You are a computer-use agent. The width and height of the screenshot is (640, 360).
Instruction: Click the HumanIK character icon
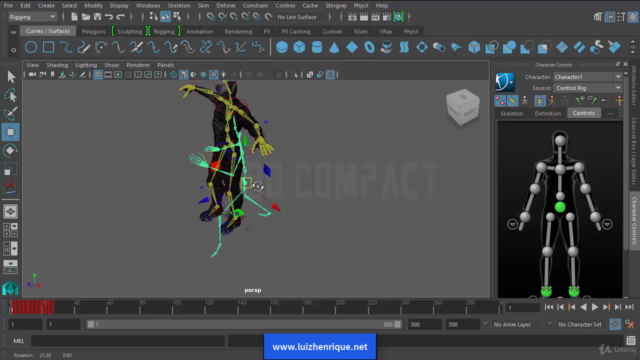click(x=505, y=82)
